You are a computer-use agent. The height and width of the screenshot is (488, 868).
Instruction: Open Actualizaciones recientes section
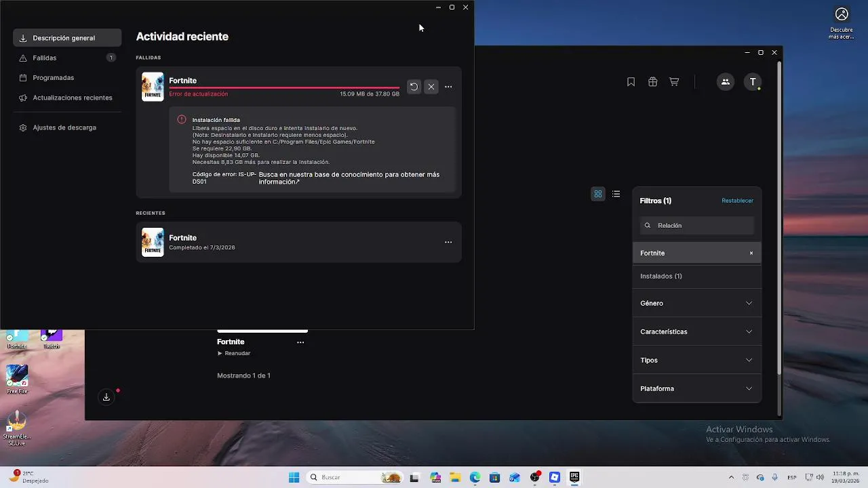67,98
